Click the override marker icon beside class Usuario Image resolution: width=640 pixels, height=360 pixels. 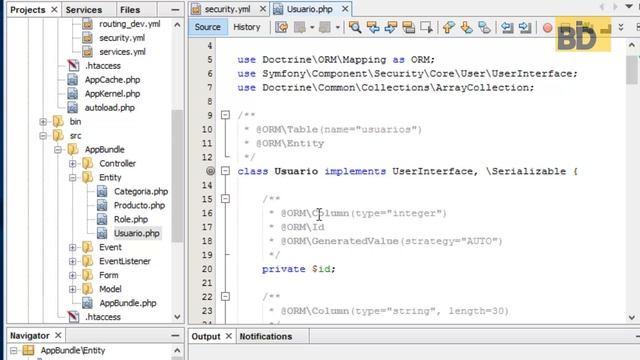(x=210, y=171)
